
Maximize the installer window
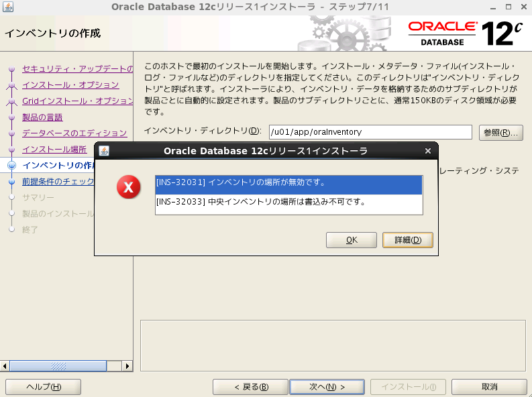(x=509, y=7)
